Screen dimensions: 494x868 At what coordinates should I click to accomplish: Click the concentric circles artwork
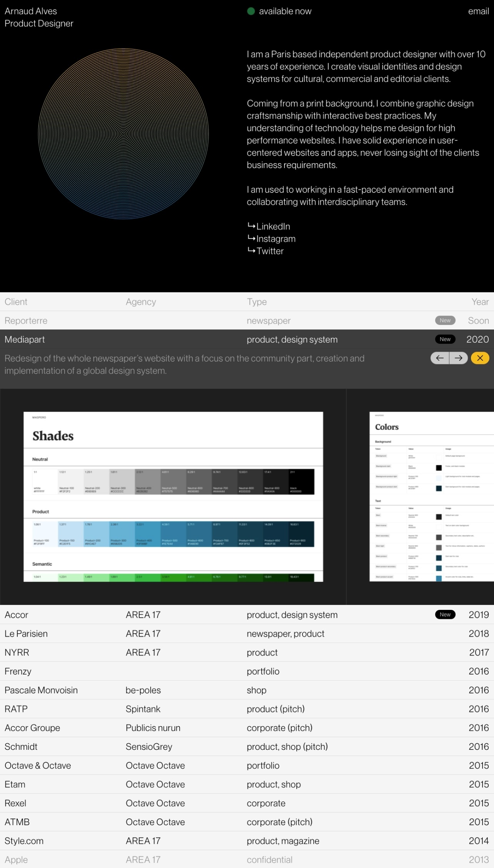(x=123, y=134)
